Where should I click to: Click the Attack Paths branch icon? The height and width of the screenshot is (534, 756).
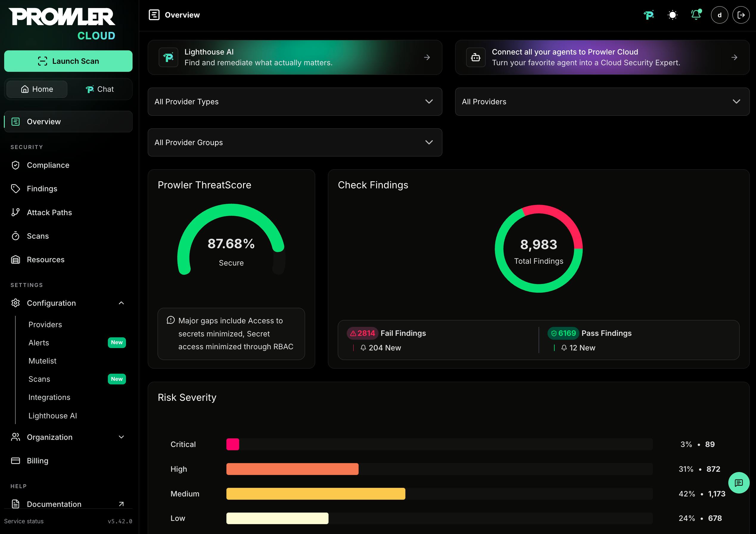click(15, 212)
